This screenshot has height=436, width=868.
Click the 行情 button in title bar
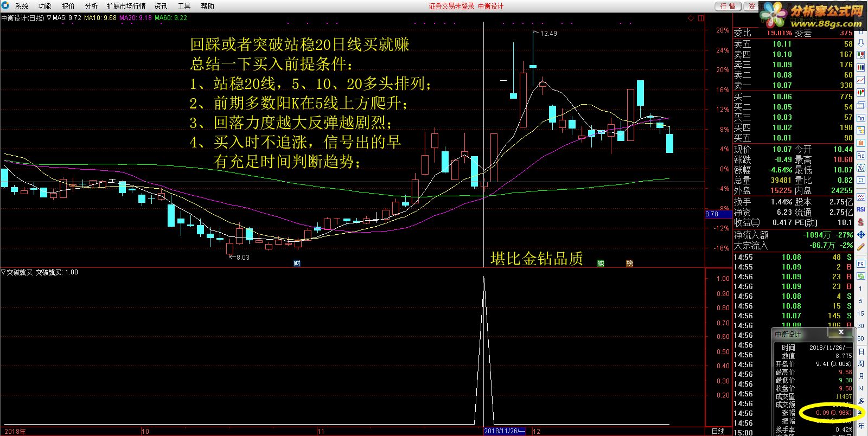point(728,6)
